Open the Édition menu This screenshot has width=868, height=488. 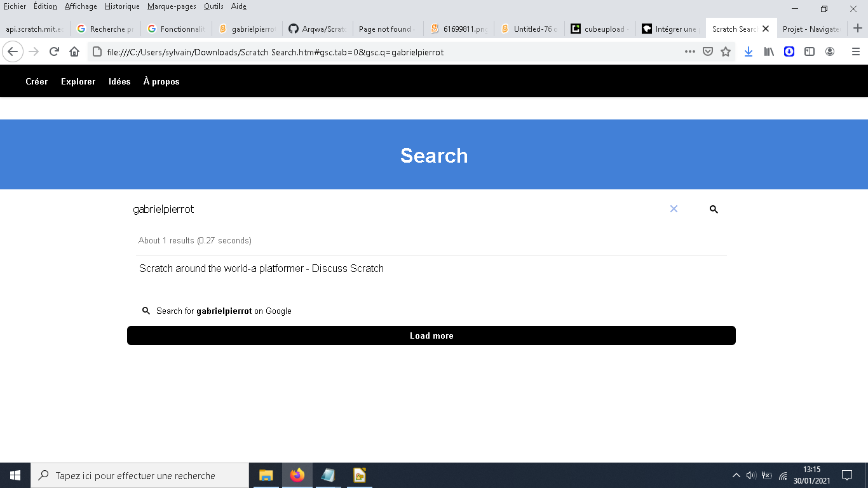[x=45, y=6]
